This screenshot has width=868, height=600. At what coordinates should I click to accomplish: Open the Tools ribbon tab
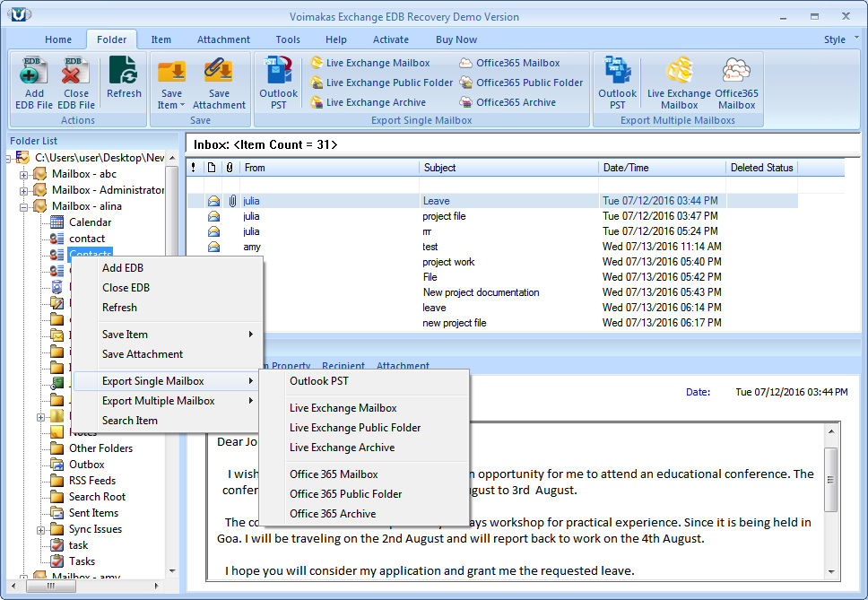pyautogui.click(x=288, y=39)
